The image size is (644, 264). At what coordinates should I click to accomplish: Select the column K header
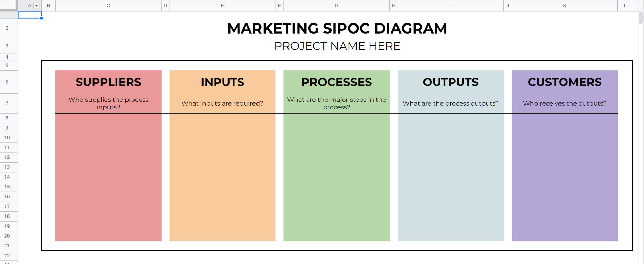click(x=564, y=6)
